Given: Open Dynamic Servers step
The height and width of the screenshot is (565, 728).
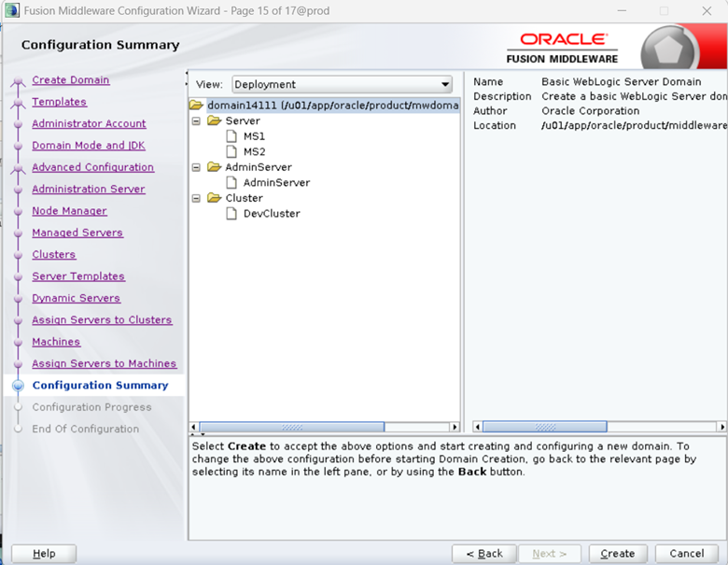Looking at the screenshot, I should coord(76,298).
